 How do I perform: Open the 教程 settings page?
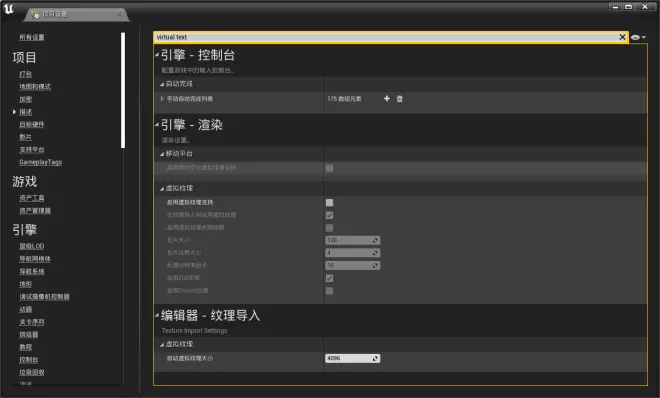(25, 347)
